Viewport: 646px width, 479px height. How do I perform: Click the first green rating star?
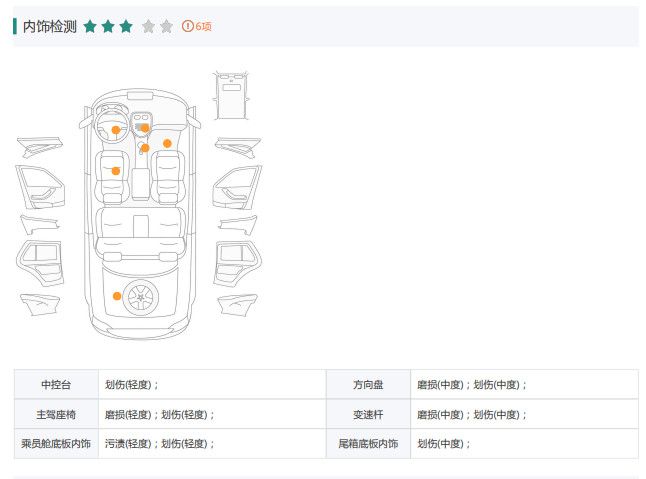pyautogui.click(x=90, y=26)
